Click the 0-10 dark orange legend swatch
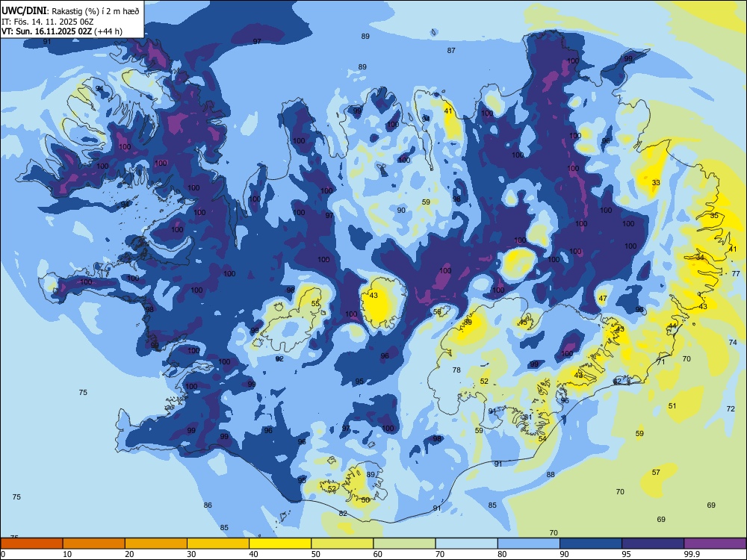Screen dimensions: 747x560 pyautogui.click(x=31, y=544)
